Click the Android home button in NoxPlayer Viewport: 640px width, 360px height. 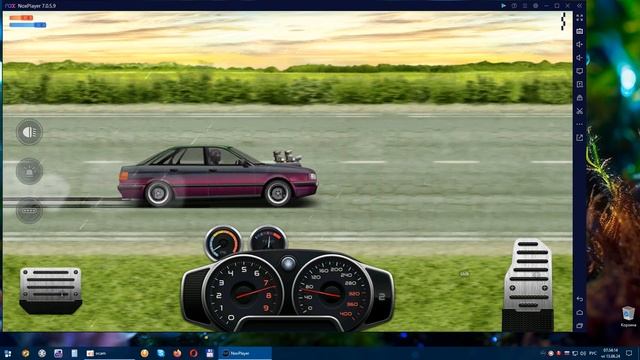pos(580,313)
